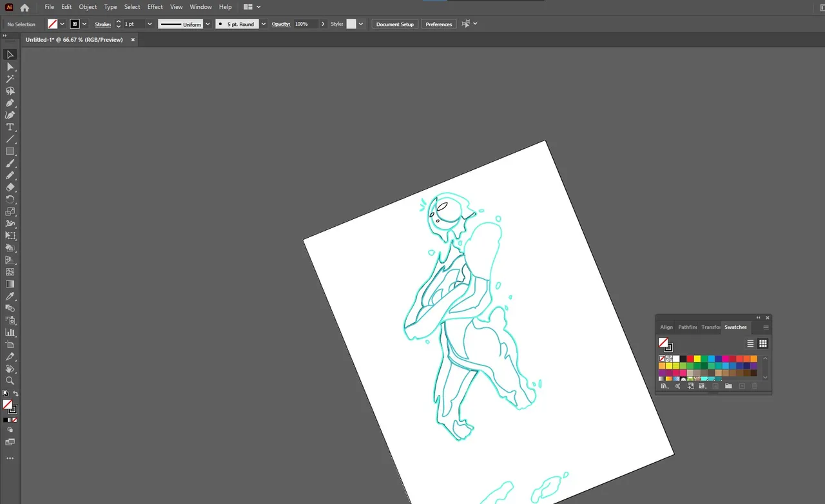This screenshot has width=825, height=504.
Task: Pick the yellow swatch in top row
Action: [697, 358]
